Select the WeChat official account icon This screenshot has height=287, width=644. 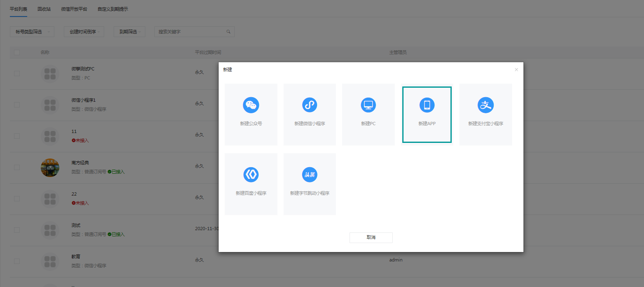[251, 105]
